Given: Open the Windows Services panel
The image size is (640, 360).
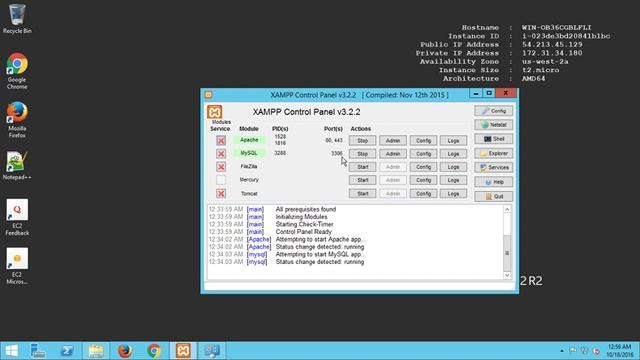Looking at the screenshot, I should (x=493, y=168).
